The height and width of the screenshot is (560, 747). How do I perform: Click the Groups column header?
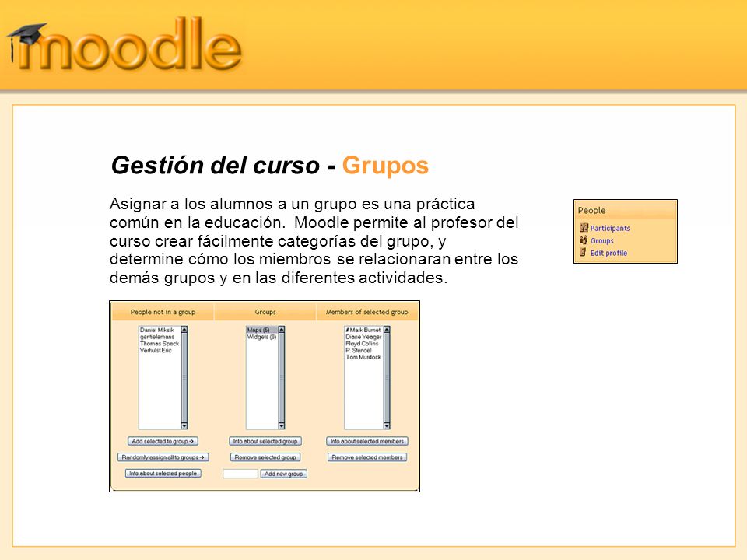pos(265,312)
